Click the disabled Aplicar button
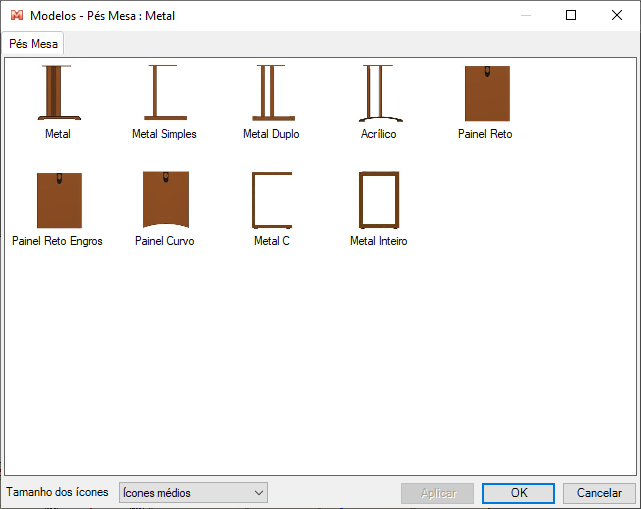Image resolution: width=641 pixels, height=509 pixels. click(x=437, y=493)
